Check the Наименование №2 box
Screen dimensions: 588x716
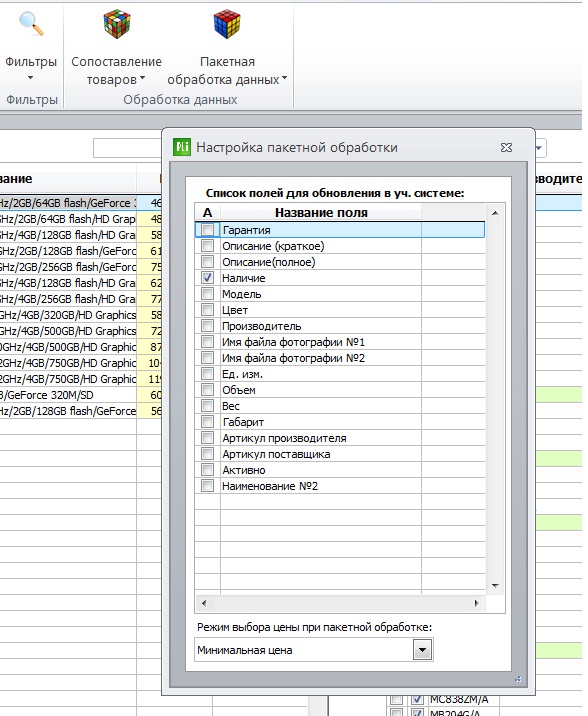click(x=207, y=485)
